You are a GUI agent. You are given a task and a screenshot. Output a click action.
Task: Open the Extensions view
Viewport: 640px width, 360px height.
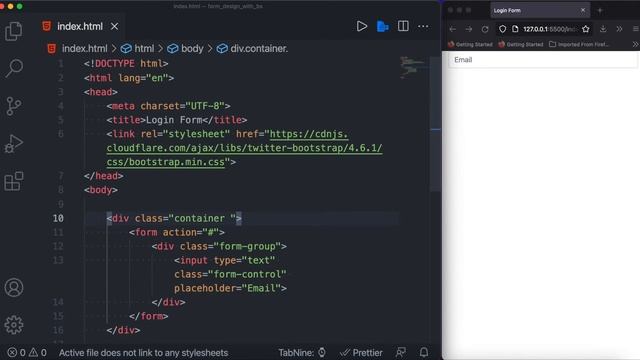(x=13, y=181)
